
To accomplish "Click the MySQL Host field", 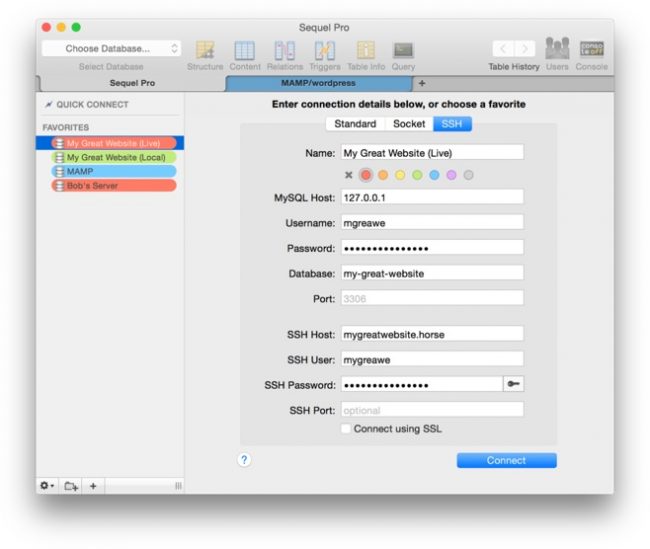I will point(432,197).
